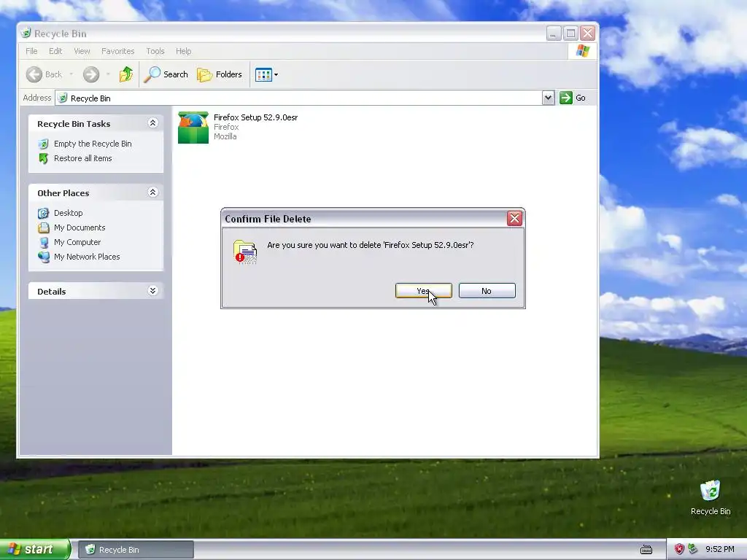
Task: Click the warning file icon in dialog
Action: coord(245,252)
